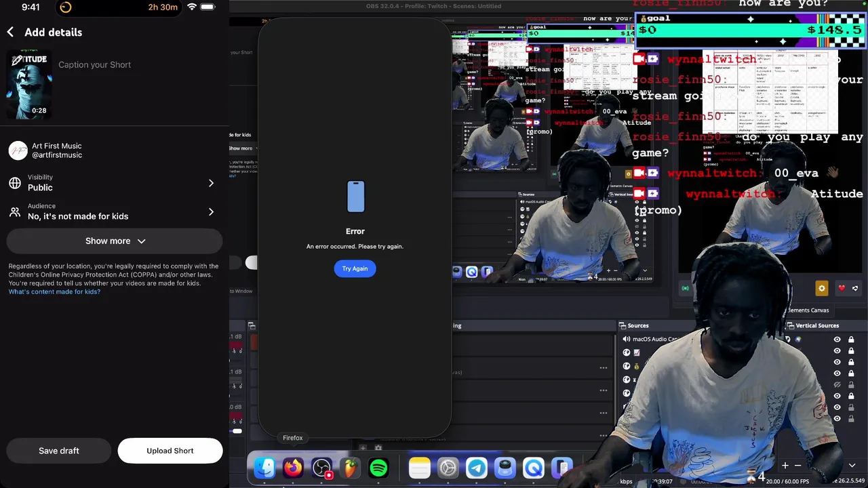
Task: Open the bottommost three-dots mixer menu
Action: (603, 435)
